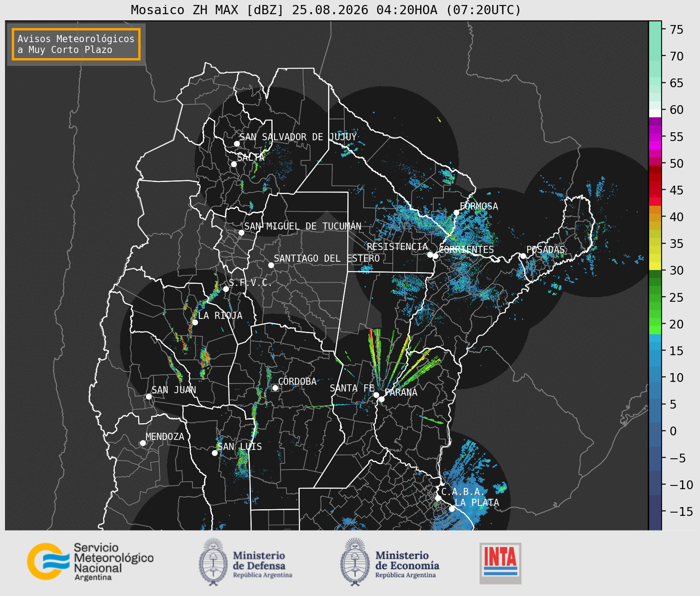Viewport: 700px width, 596px height.
Task: Click the La Rioja city dot
Action: [195, 322]
